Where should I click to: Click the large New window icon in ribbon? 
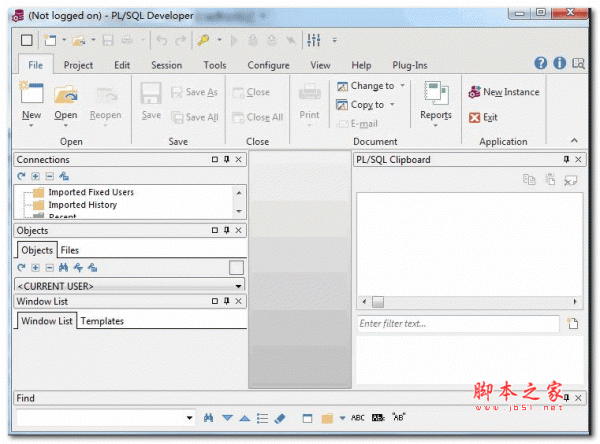click(x=31, y=92)
